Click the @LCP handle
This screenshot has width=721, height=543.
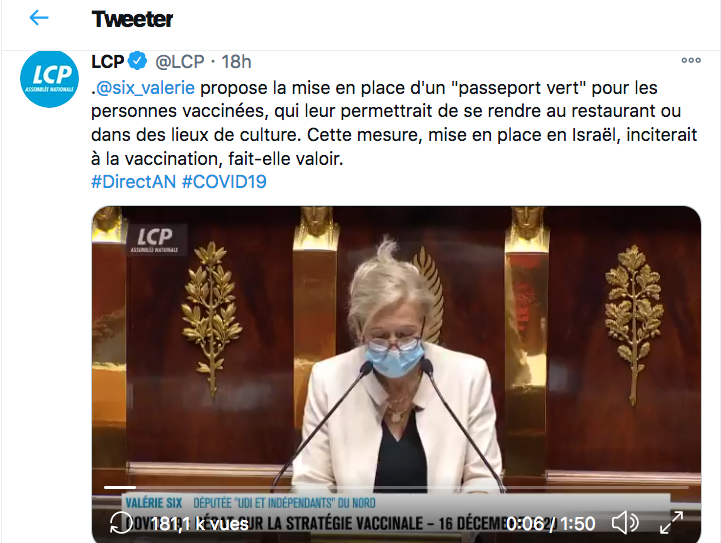pos(180,62)
